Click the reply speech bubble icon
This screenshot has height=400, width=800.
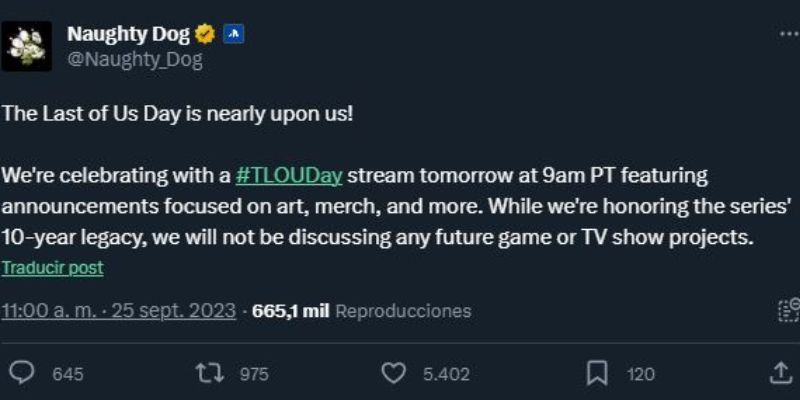tap(20, 373)
